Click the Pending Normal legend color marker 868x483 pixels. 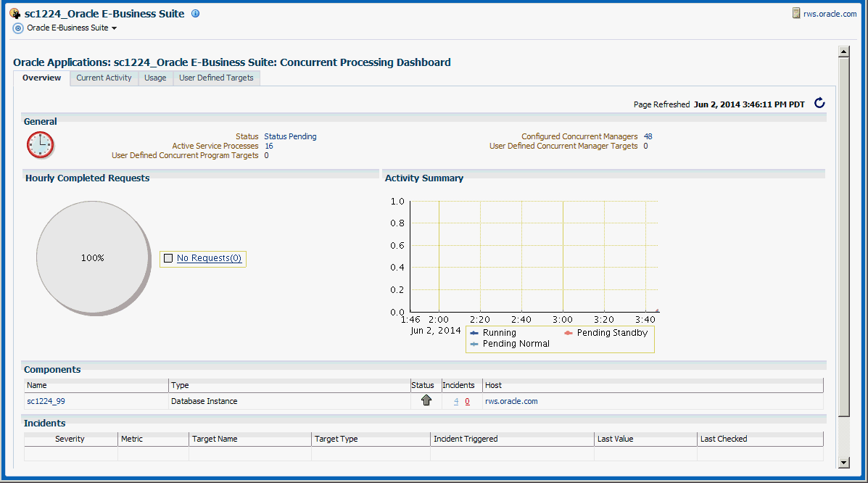tap(474, 344)
